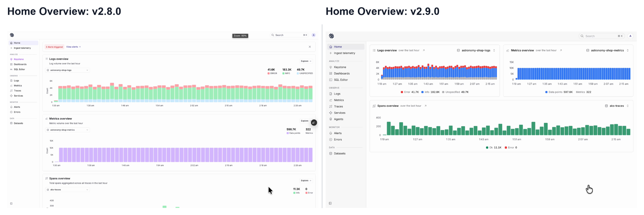Expand astronomy-shop-logs dropdown in v2.8.0
The image size is (644, 215).
click(x=67, y=70)
